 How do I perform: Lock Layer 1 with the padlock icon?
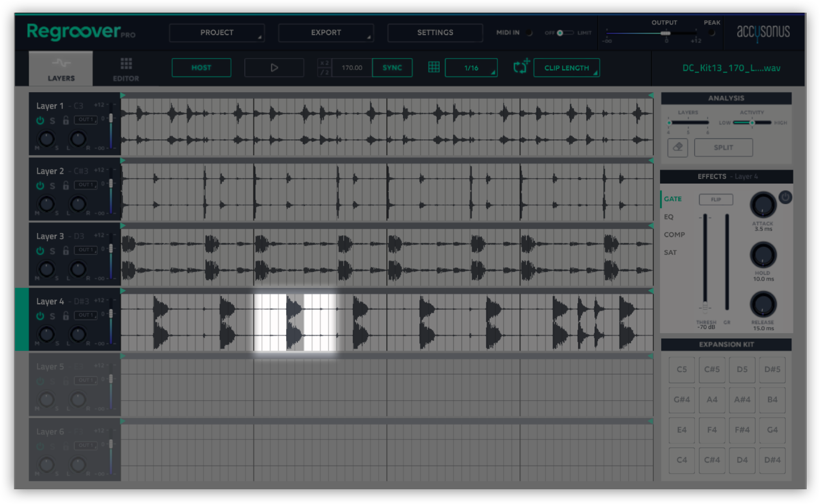click(x=66, y=120)
